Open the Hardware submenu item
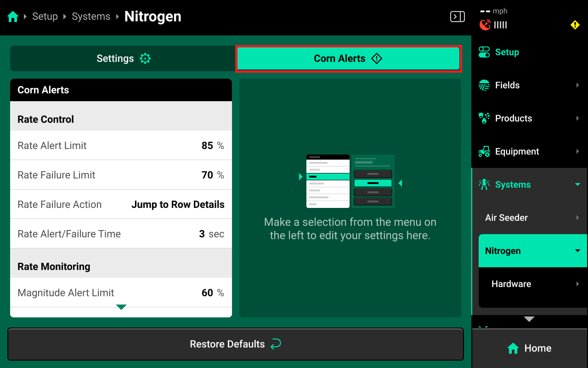This screenshot has height=368, width=588. 511,284
